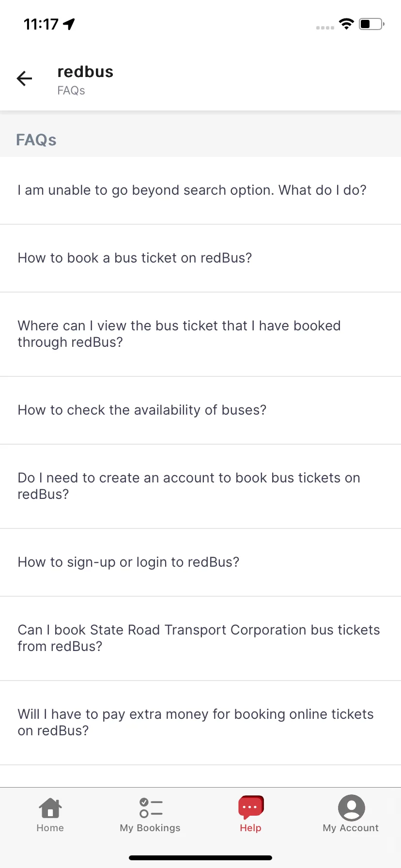
Task: Tap the back arrow icon
Action: point(24,78)
